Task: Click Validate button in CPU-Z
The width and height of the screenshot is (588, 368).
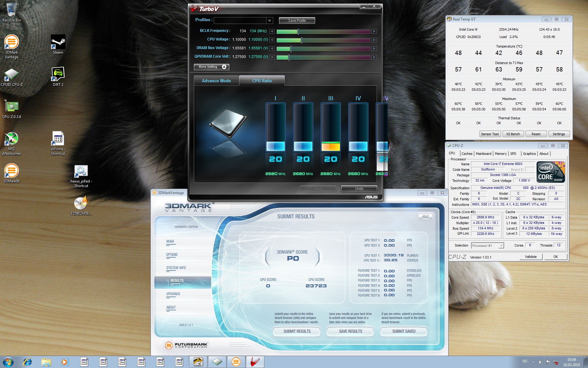Action: [x=531, y=257]
